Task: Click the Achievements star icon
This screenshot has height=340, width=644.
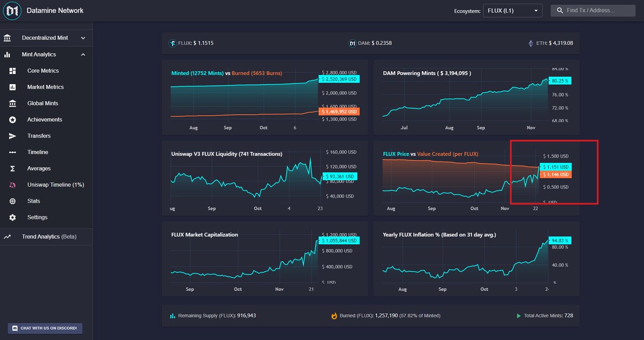Action: 13,120
